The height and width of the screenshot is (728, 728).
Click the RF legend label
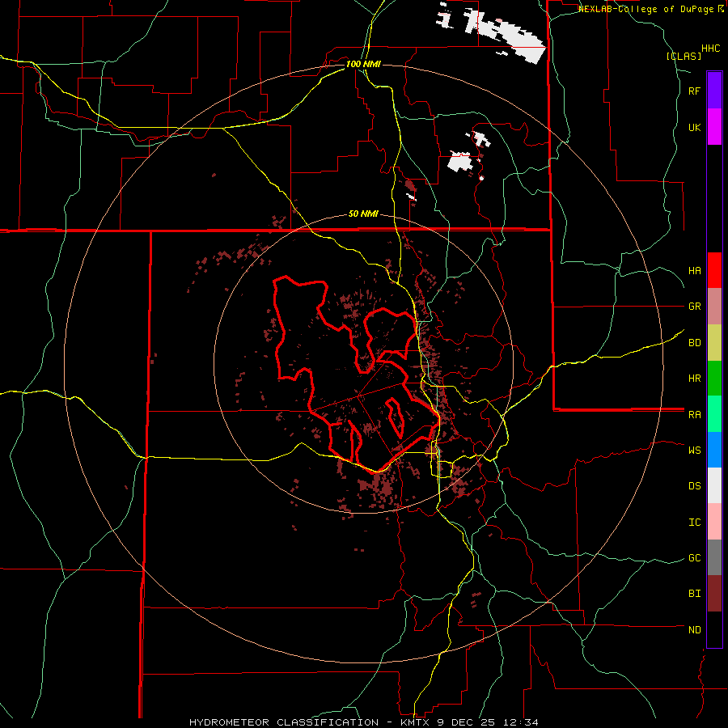[x=694, y=91]
